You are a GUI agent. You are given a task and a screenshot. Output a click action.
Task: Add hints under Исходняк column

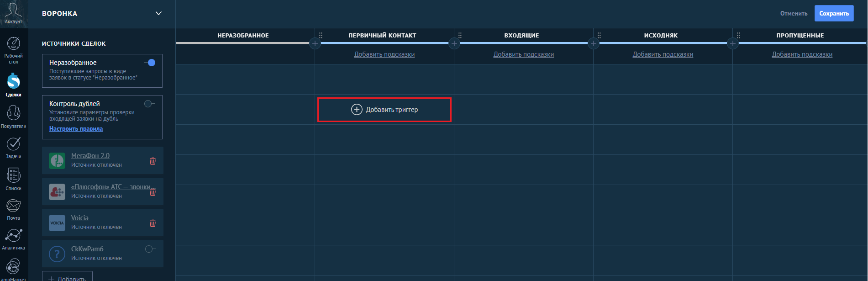click(x=663, y=54)
